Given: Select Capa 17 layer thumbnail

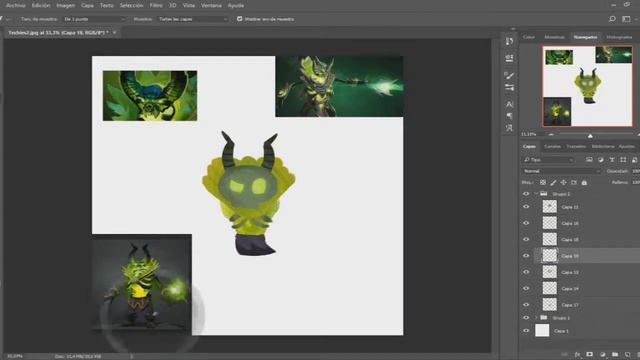Looking at the screenshot, I should point(549,304).
